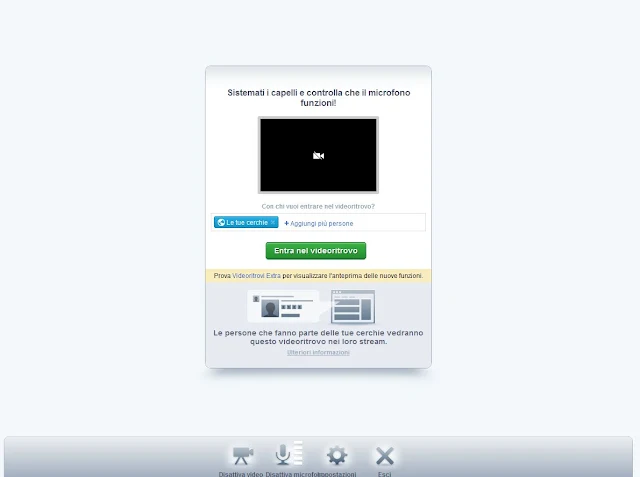Open Impostazioni gear icon
Image resolution: width=640 pixels, height=477 pixels.
[337, 455]
